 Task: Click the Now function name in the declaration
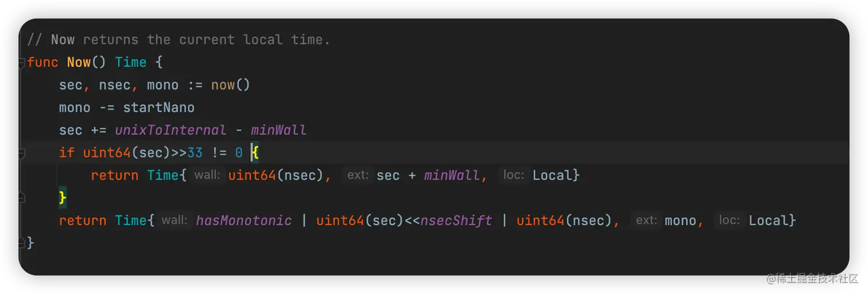click(79, 63)
